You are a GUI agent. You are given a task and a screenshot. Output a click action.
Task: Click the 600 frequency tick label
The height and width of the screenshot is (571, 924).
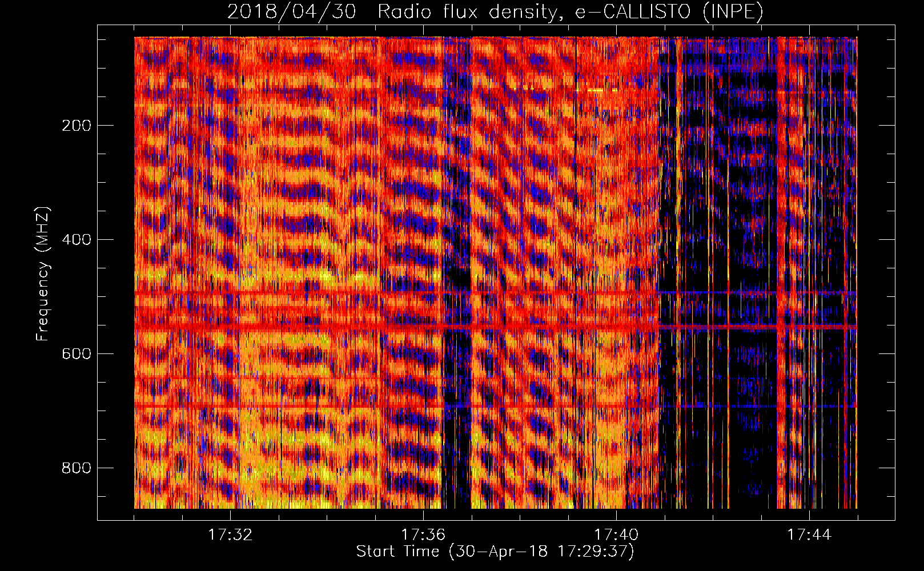[77, 354]
